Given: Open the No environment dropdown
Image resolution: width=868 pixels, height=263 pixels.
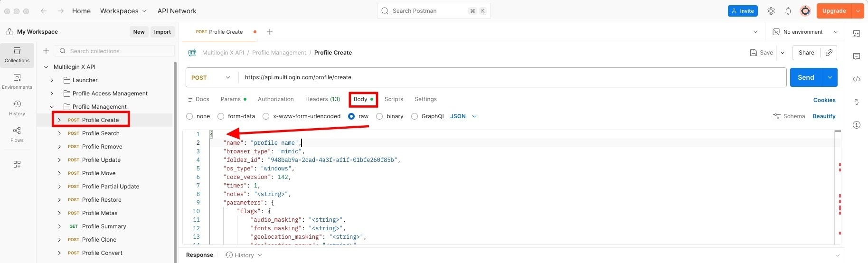Looking at the screenshot, I should 805,32.
